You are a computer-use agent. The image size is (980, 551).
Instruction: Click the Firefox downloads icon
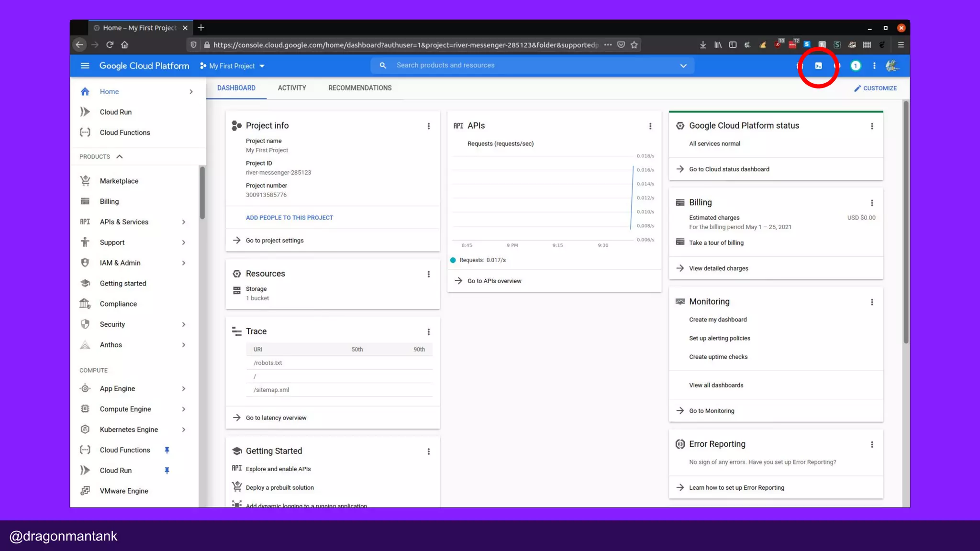pyautogui.click(x=702, y=45)
